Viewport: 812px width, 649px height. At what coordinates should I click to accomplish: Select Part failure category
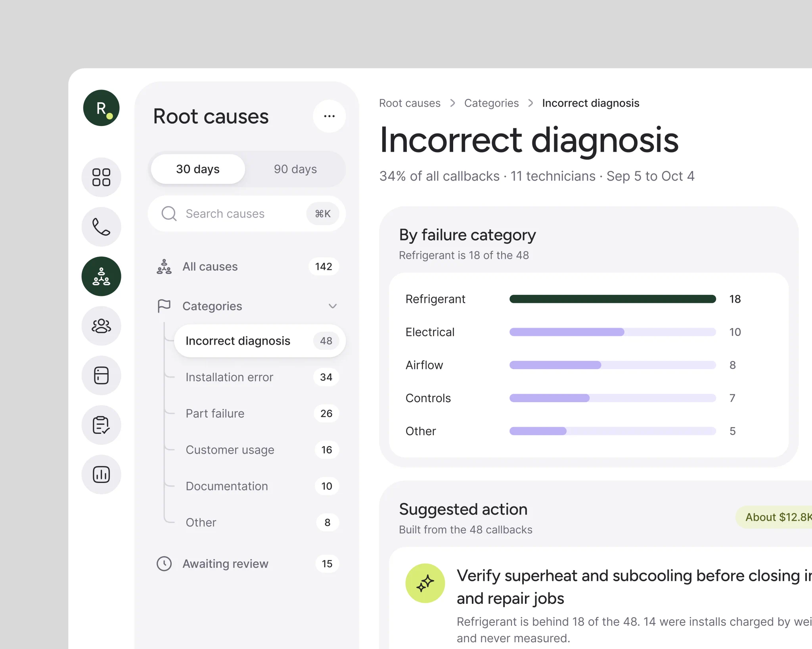260,413
